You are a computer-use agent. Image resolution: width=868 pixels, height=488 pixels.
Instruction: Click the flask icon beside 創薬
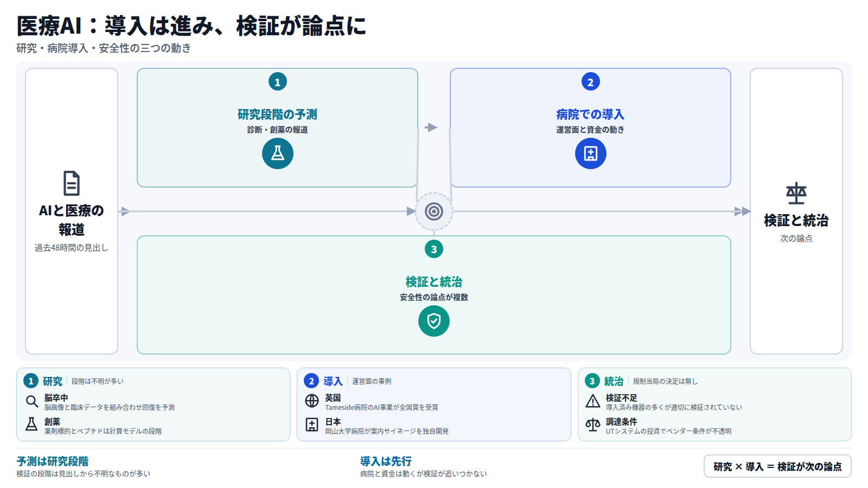pos(32,425)
